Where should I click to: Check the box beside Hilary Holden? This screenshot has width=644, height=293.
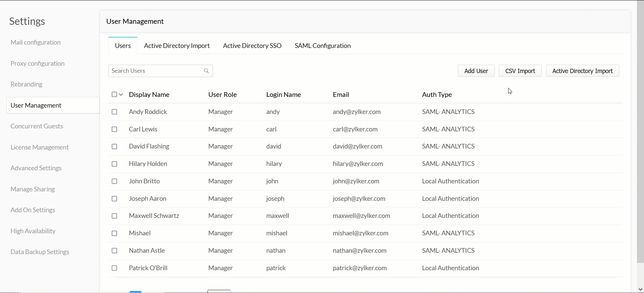pyautogui.click(x=114, y=164)
